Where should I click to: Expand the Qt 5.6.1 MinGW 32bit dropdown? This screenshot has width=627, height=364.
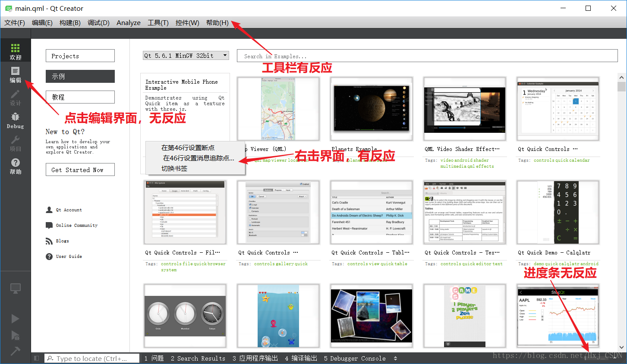pos(186,56)
